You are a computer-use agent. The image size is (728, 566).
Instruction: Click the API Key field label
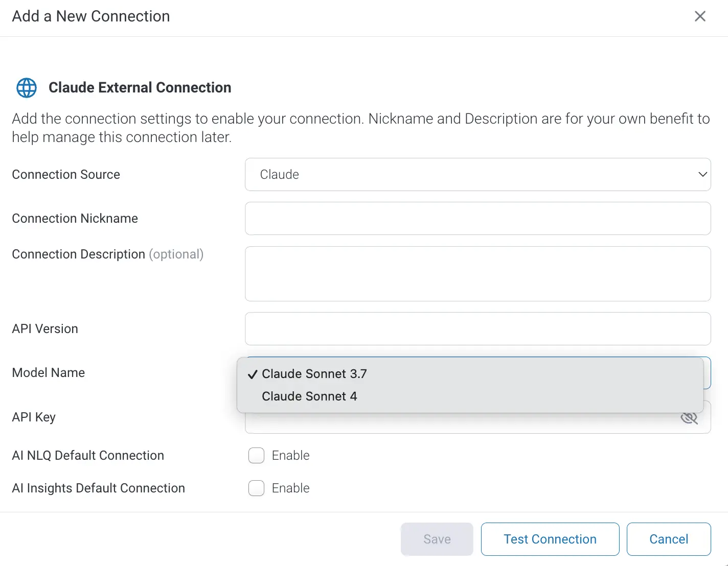point(34,417)
